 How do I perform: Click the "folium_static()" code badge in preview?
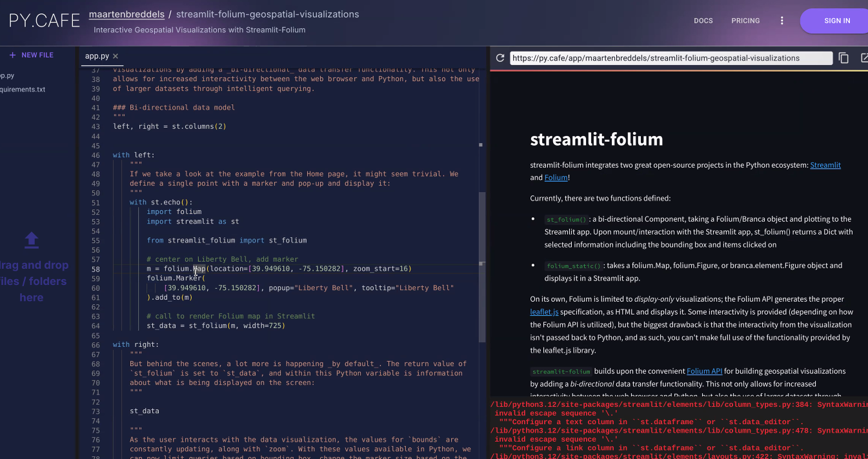pyautogui.click(x=574, y=266)
